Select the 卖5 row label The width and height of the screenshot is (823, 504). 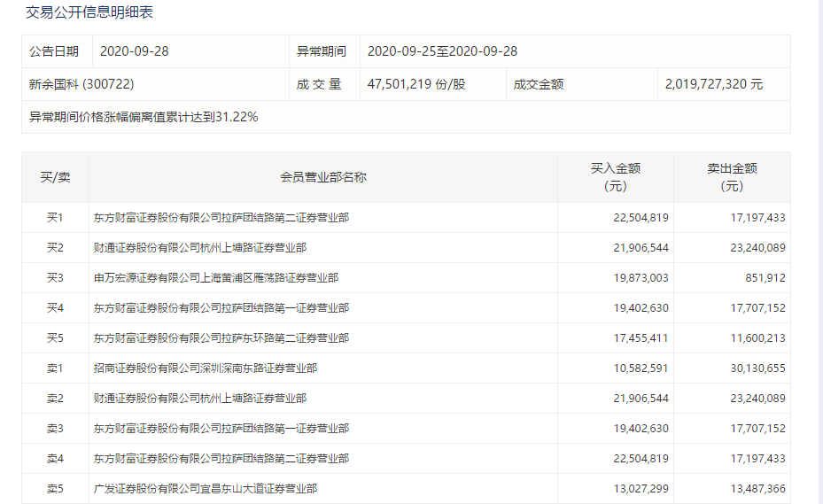(x=55, y=489)
